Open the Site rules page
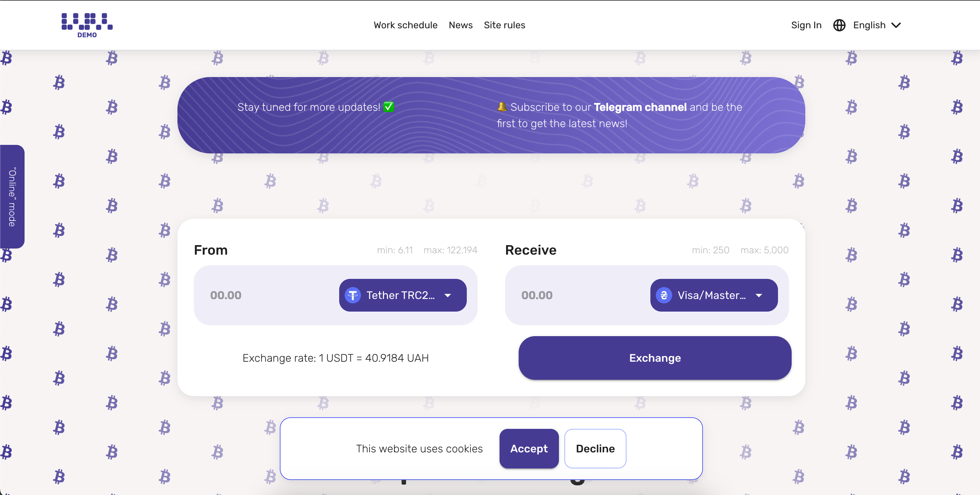The image size is (980, 495). coord(504,25)
